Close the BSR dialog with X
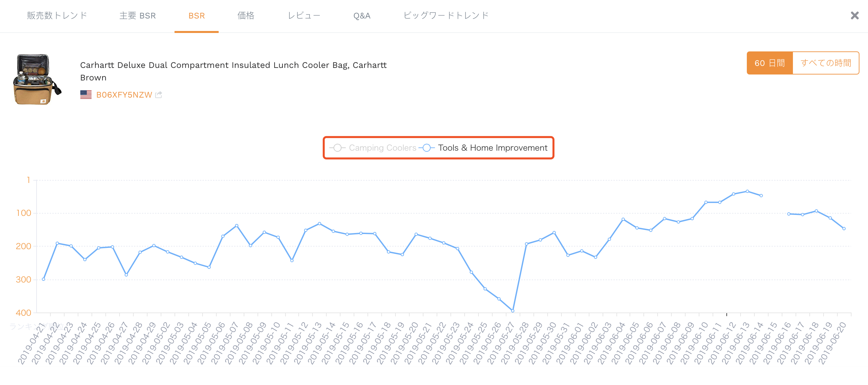The image size is (868, 385). (854, 15)
